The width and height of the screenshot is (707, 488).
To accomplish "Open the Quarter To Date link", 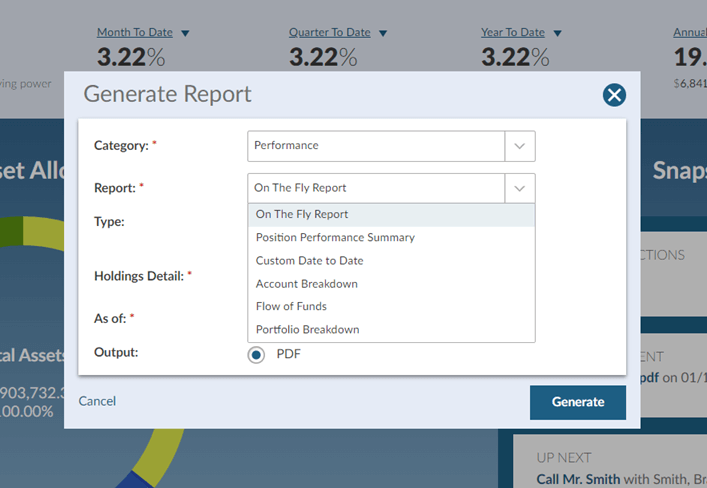I will (x=330, y=32).
